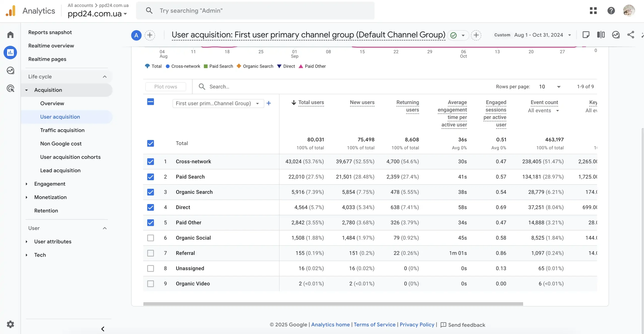Viewport: 644px width, 334px height.
Task: Open the Explore icon in left rail
Action: click(x=10, y=70)
